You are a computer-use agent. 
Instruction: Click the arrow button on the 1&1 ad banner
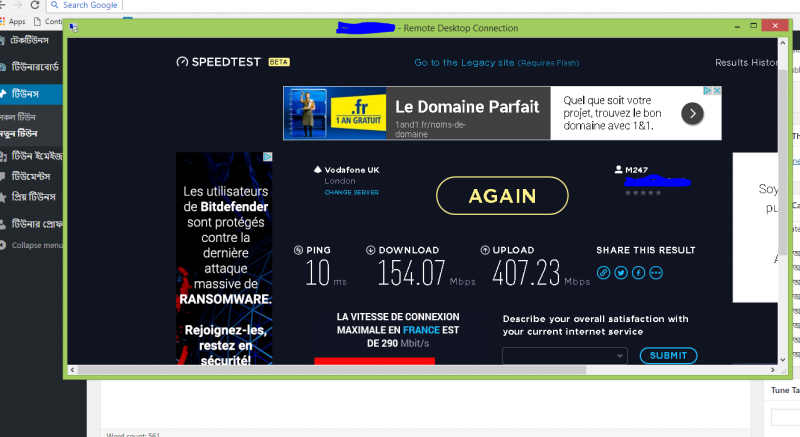click(692, 113)
